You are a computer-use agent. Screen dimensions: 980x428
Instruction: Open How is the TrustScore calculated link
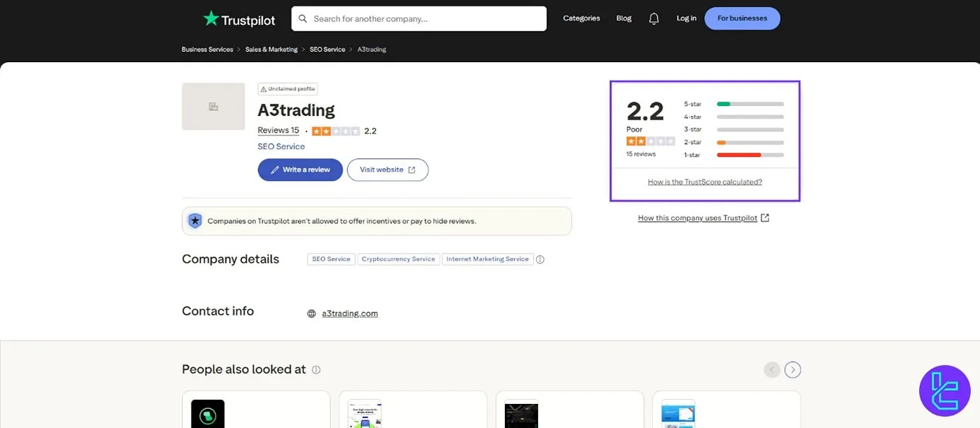click(x=704, y=182)
